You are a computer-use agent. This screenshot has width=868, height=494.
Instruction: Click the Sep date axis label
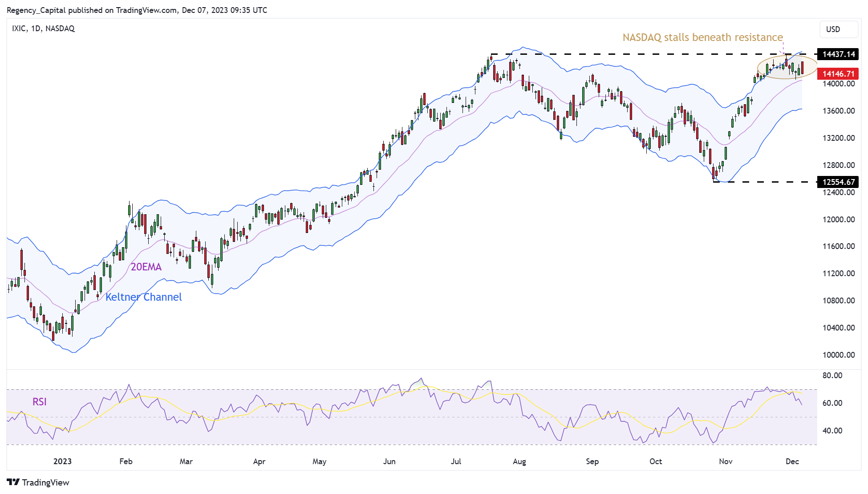[592, 461]
